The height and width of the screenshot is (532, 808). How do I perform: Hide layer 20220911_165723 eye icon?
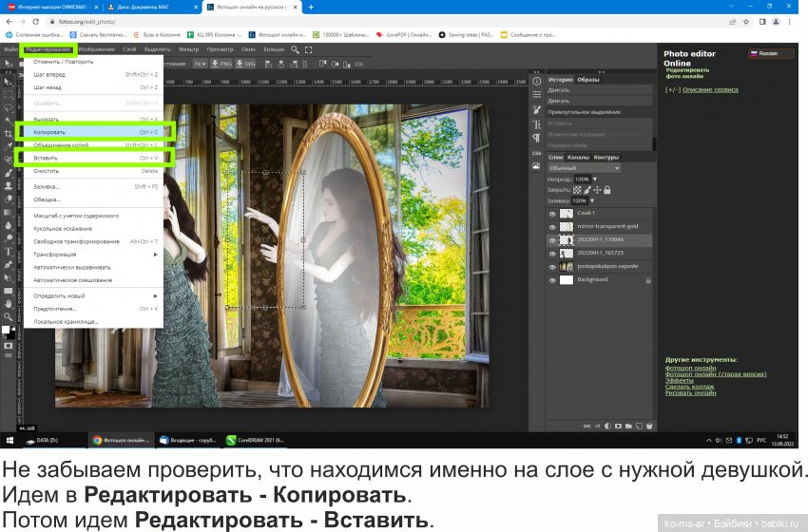(x=552, y=254)
